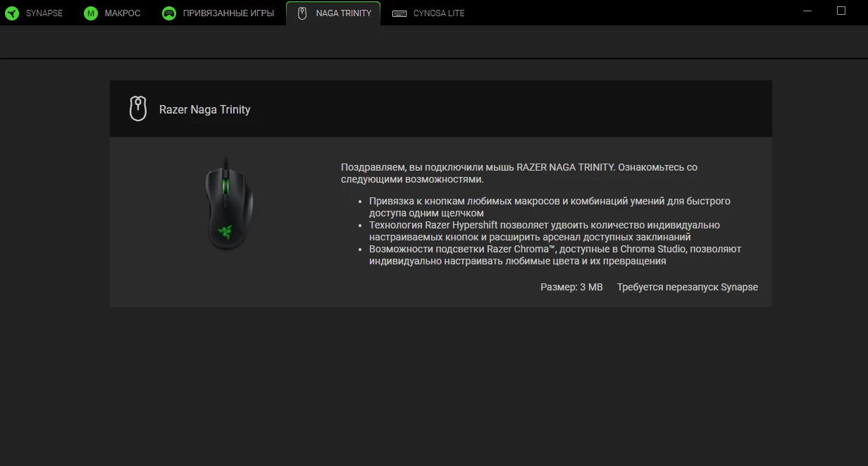Screen dimensions: 868x466
Task: Click the bullet about Razer Hypershift
Action: pyautogui.click(x=545, y=231)
